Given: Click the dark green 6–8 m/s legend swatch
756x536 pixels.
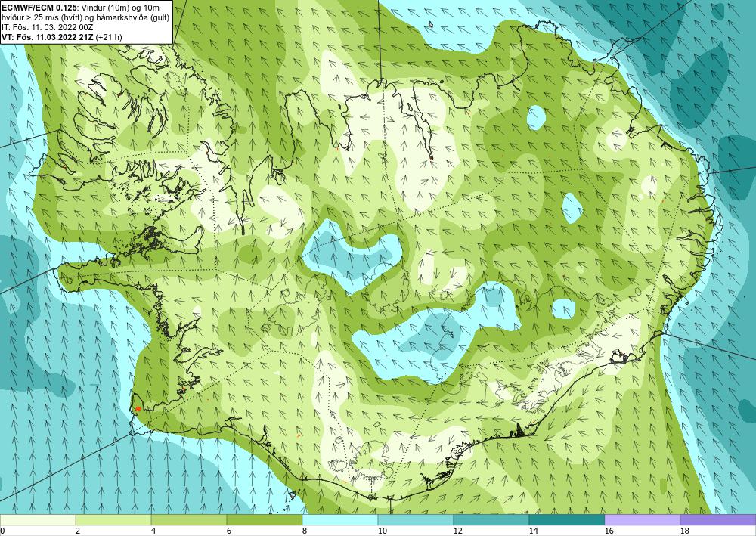Looking at the screenshot, I should pyautogui.click(x=265, y=520).
